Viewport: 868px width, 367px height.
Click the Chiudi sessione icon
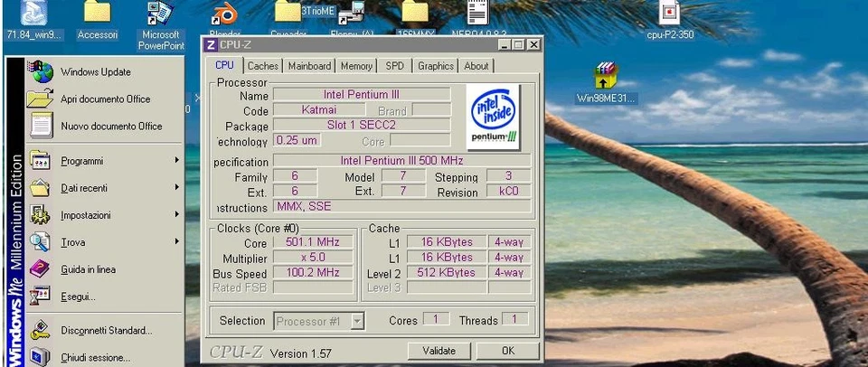[40, 356]
